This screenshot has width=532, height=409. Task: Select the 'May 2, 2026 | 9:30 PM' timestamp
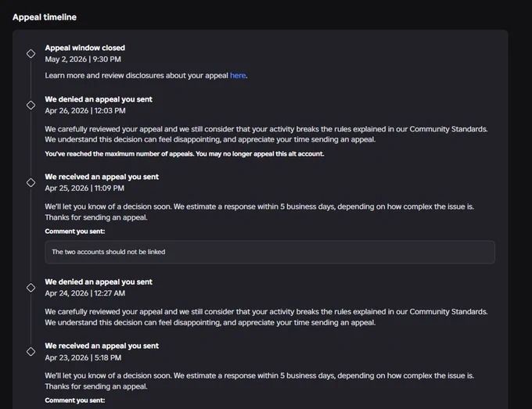pos(83,59)
